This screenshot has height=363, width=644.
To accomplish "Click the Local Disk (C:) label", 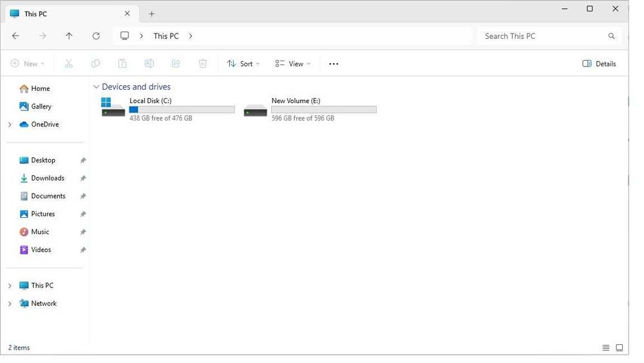I will point(150,101).
